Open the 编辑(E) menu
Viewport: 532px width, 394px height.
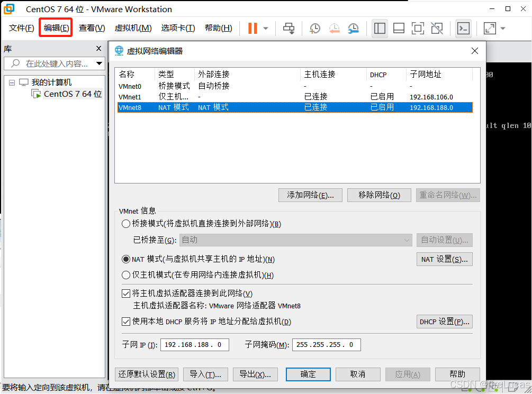56,28
